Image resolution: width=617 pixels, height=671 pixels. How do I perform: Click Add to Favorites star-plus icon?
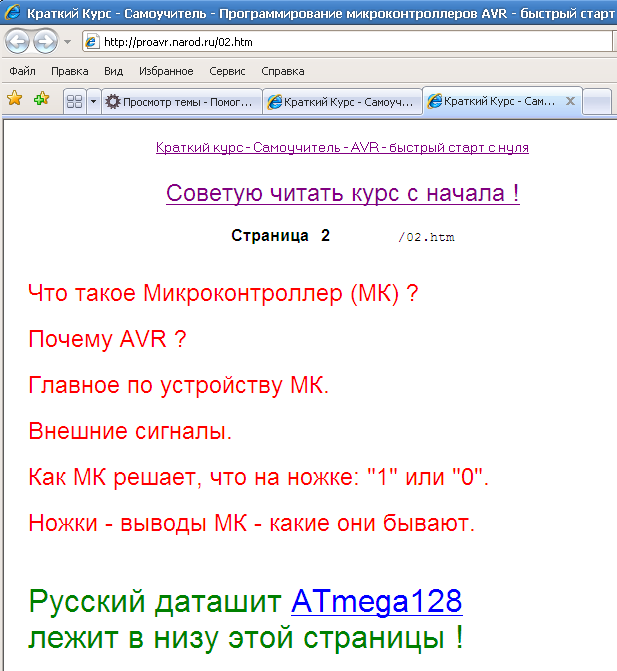42,98
